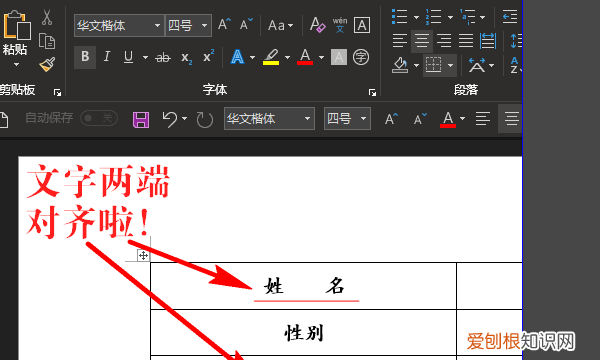Open underline style dropdown arrow
The width and height of the screenshot is (600, 360).
[145, 57]
